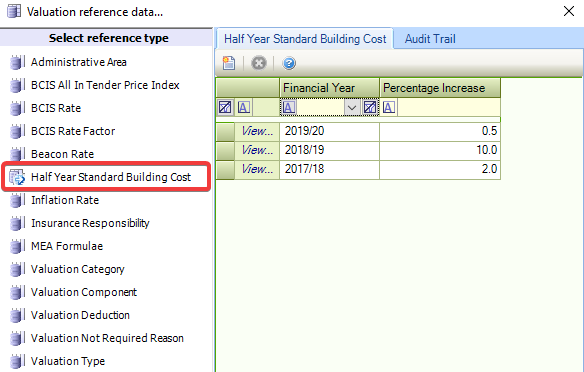
Task: Open Financial Year filter operator selector
Action: (289, 107)
